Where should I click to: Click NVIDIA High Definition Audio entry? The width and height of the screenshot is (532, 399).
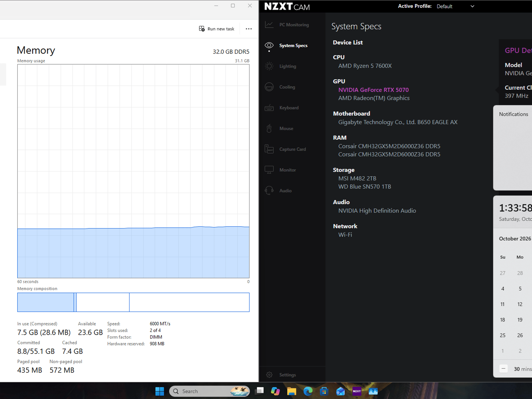tap(377, 211)
